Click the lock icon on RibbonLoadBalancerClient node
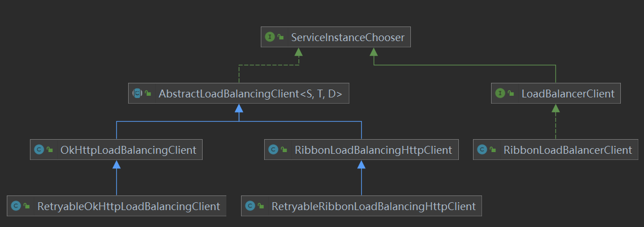 point(493,150)
